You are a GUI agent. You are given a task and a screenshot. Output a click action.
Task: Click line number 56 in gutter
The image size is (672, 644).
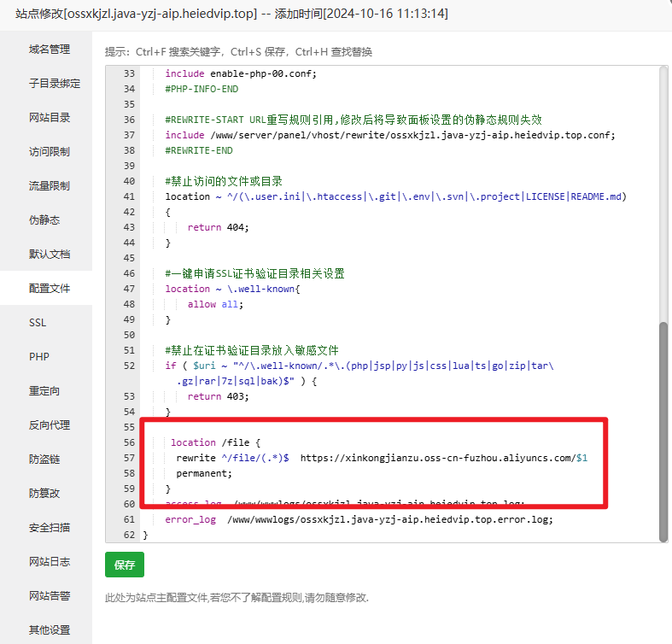pos(129,442)
